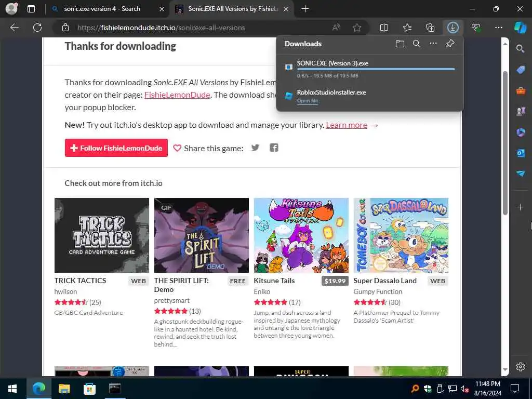Reload the page with refresh icon
Viewport: 532px width, 399px height.
pos(37,28)
